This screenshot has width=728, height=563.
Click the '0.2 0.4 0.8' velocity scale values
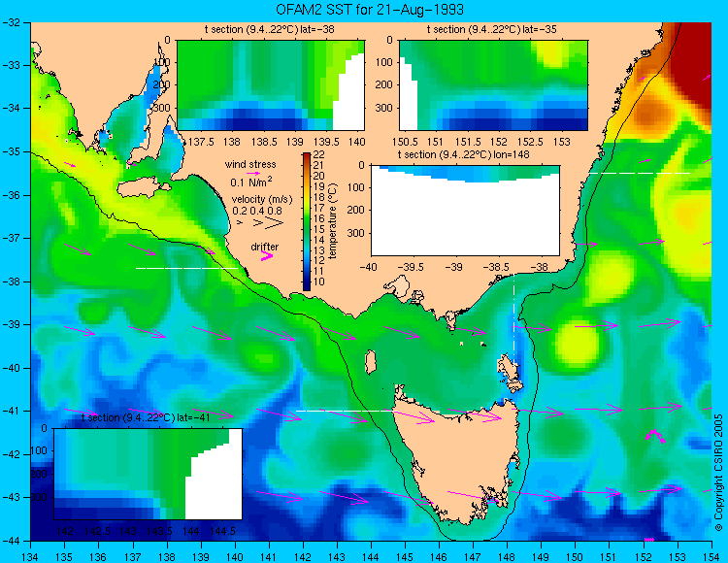[x=257, y=211]
